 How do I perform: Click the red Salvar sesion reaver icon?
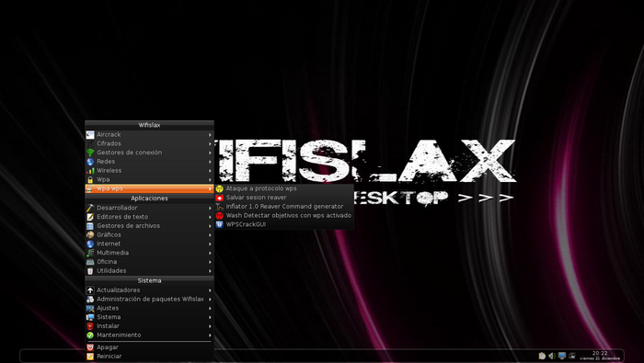click(x=219, y=198)
